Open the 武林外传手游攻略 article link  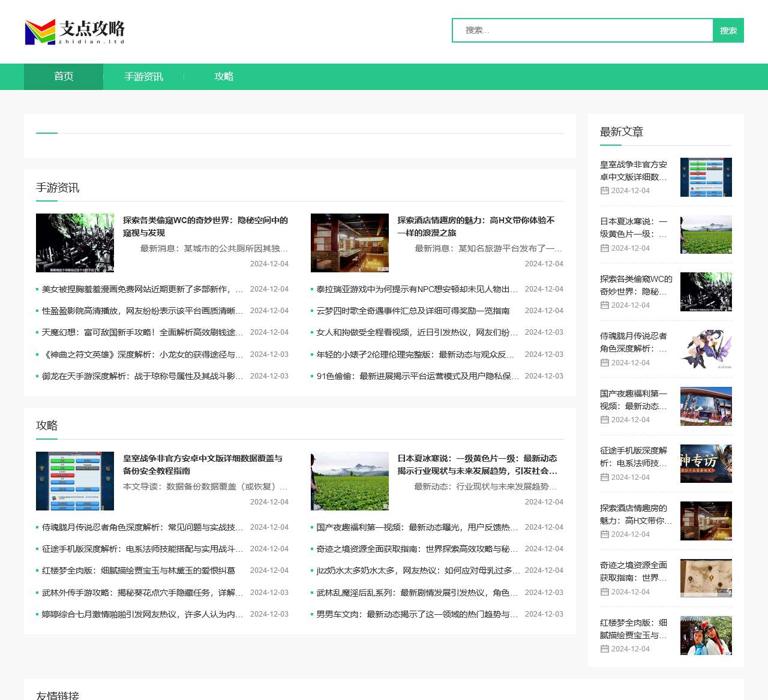[x=142, y=593]
